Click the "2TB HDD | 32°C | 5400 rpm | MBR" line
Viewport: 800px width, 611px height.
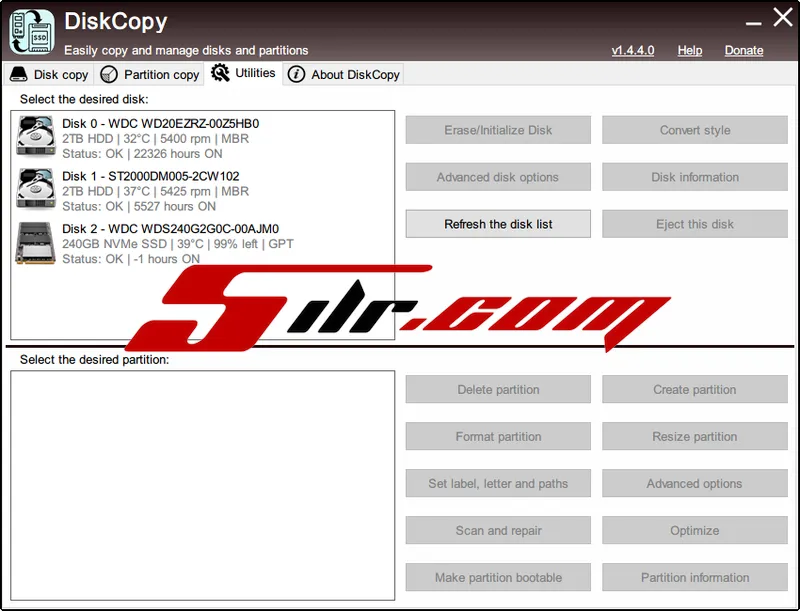tap(156, 139)
